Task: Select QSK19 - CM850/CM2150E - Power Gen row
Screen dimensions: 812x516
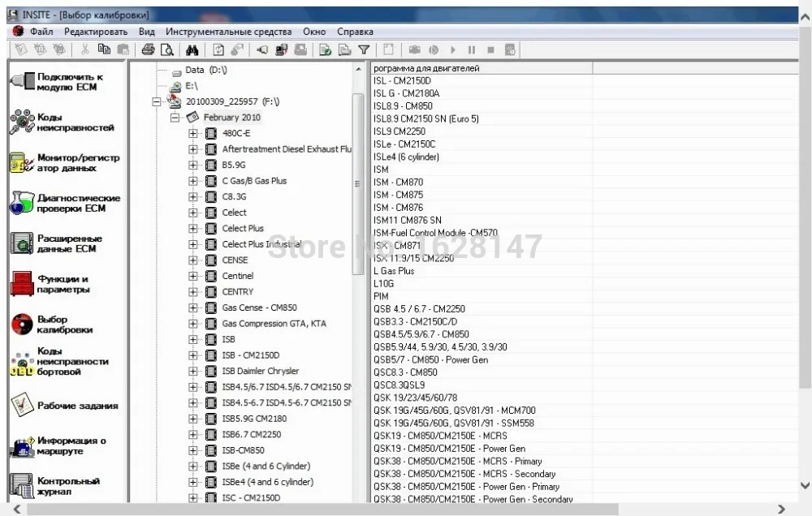Action: click(450, 448)
